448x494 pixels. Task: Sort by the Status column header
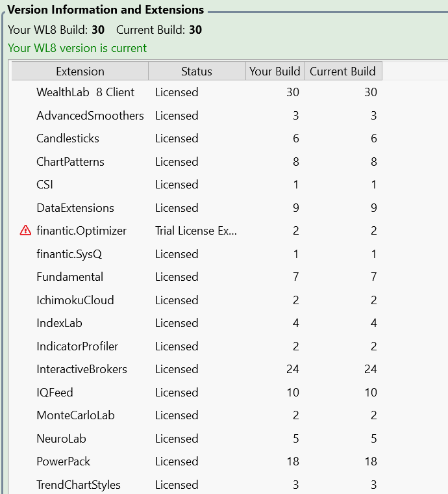[x=197, y=71]
